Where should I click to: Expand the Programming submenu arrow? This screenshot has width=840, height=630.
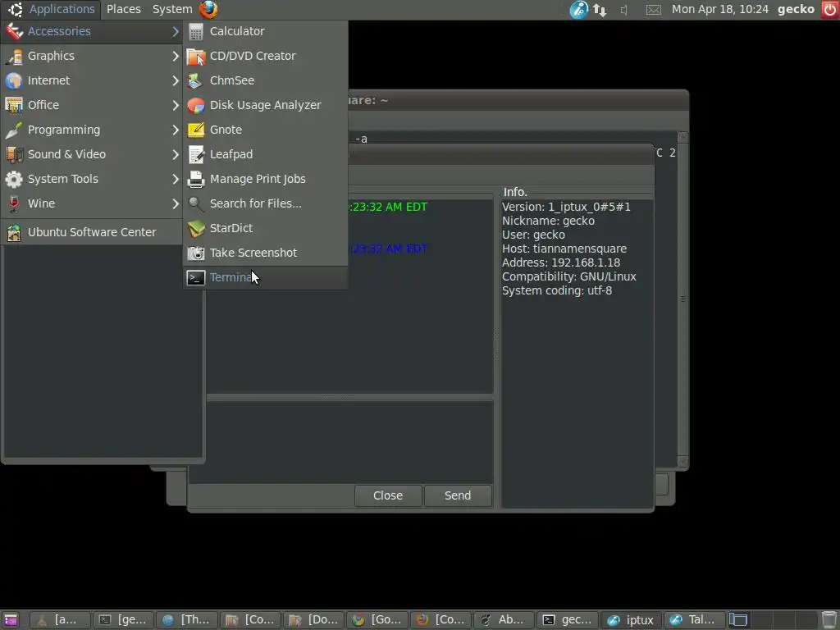tap(176, 130)
